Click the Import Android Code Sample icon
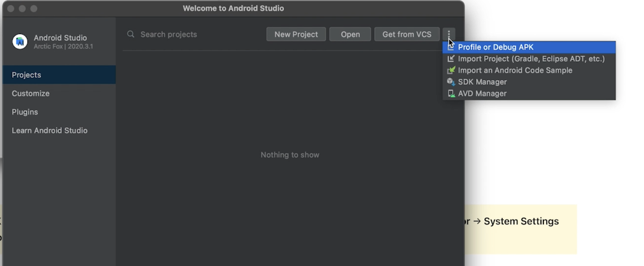 pyautogui.click(x=451, y=70)
